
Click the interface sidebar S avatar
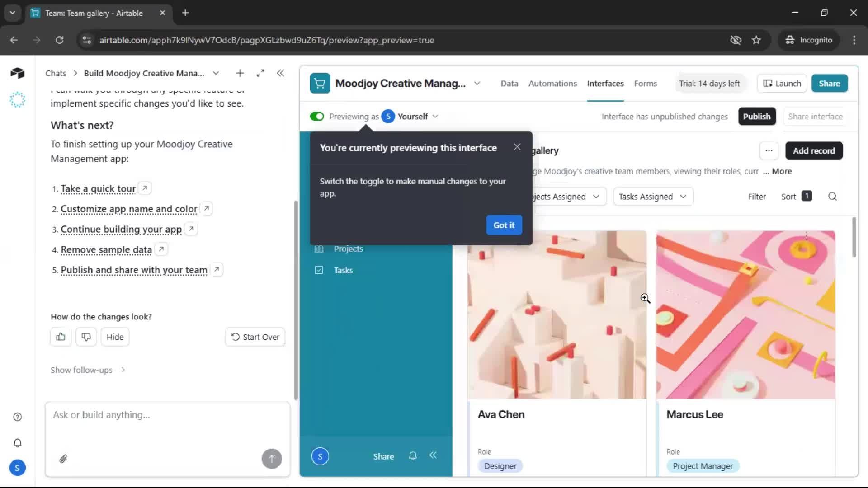tap(320, 456)
